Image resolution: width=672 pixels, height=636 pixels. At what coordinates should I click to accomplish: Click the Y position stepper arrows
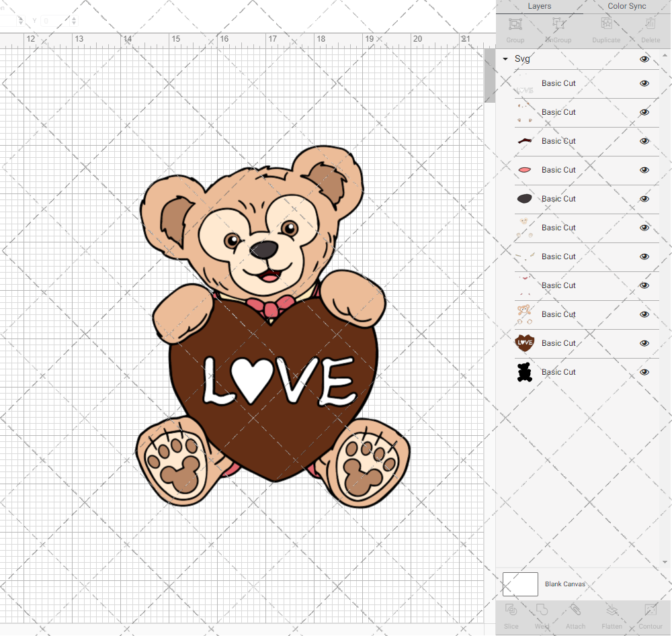[x=74, y=21]
